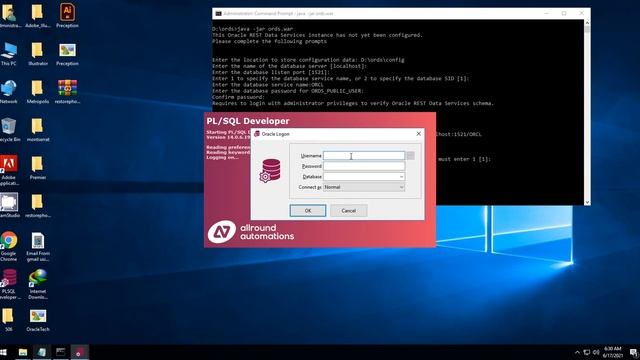Select the Preception Illustrator file icon
640x360 pixels.
67,16
